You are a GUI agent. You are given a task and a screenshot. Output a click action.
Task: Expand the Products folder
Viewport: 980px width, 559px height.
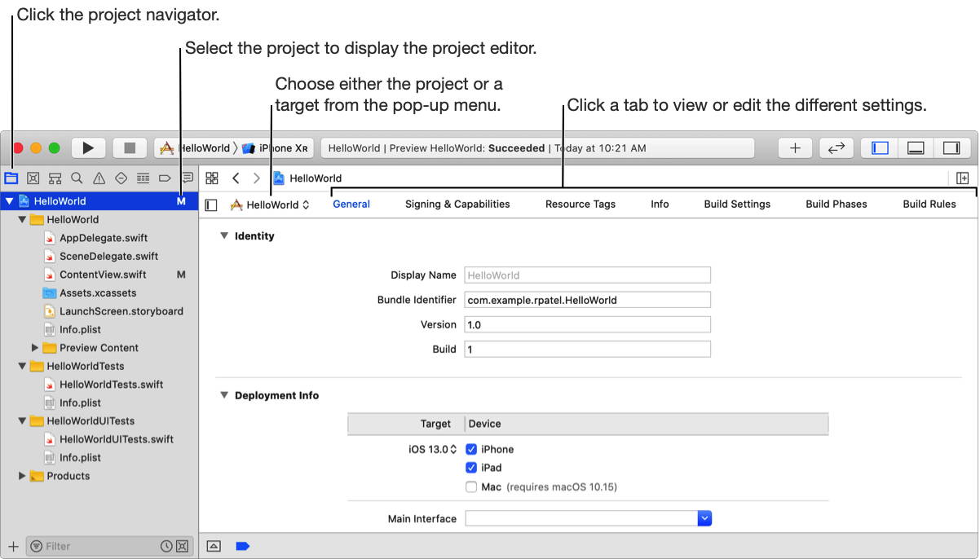click(22, 476)
